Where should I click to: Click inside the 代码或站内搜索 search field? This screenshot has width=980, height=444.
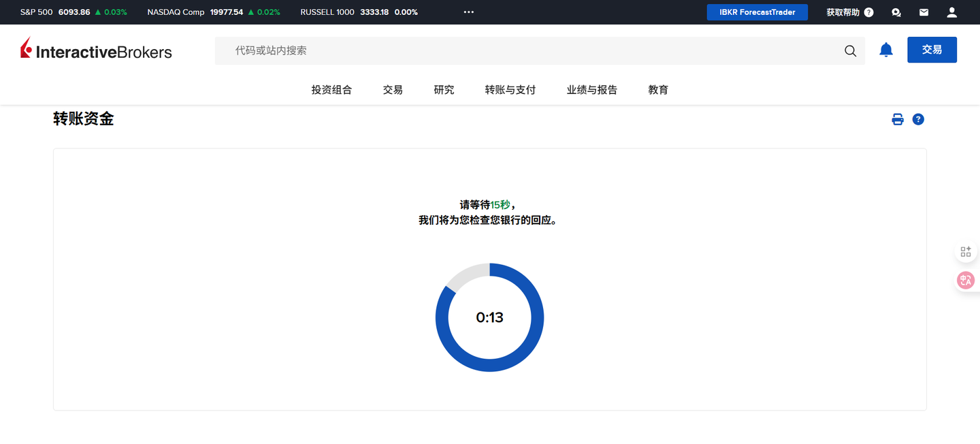[x=476, y=50]
